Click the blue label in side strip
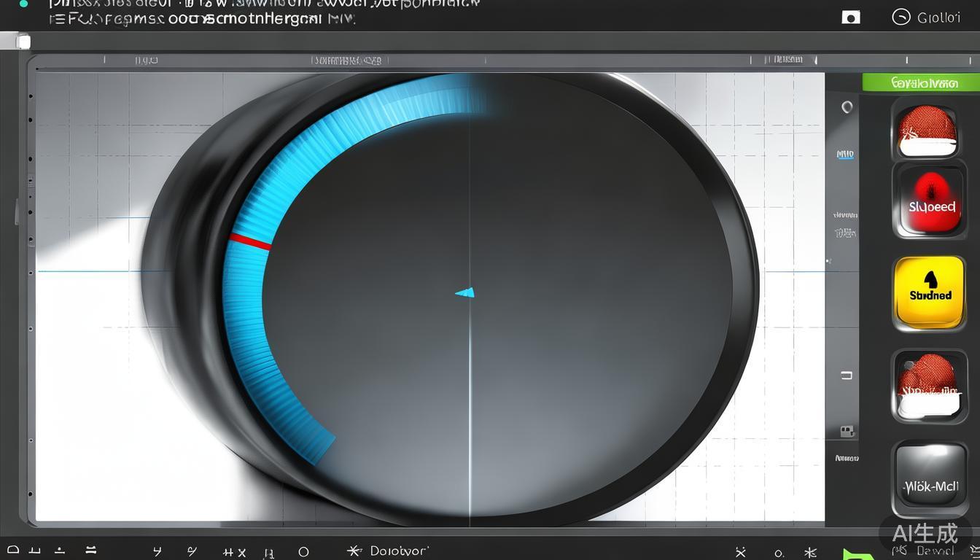 pyautogui.click(x=845, y=155)
